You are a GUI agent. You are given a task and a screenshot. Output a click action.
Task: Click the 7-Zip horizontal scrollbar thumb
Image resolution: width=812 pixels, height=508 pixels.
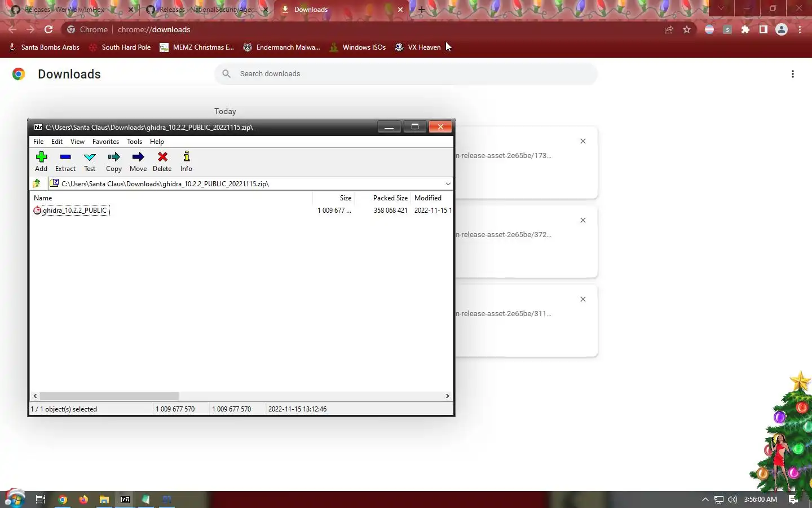[109, 396]
